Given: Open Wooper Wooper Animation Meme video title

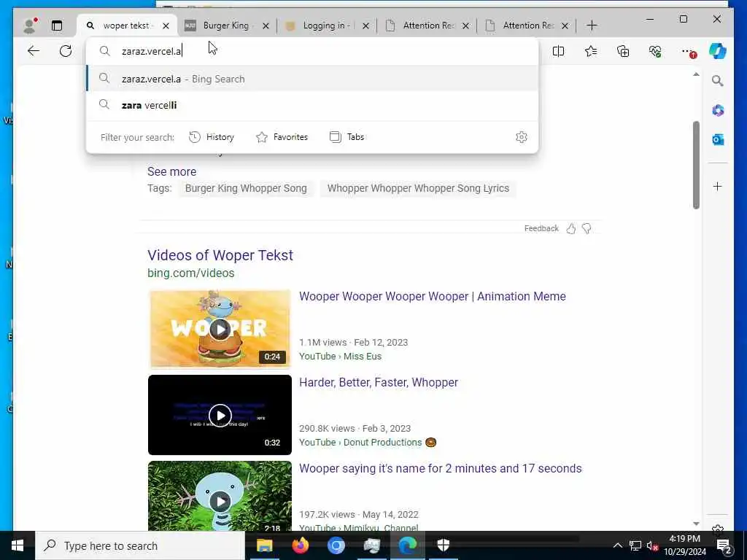Looking at the screenshot, I should (x=432, y=296).
